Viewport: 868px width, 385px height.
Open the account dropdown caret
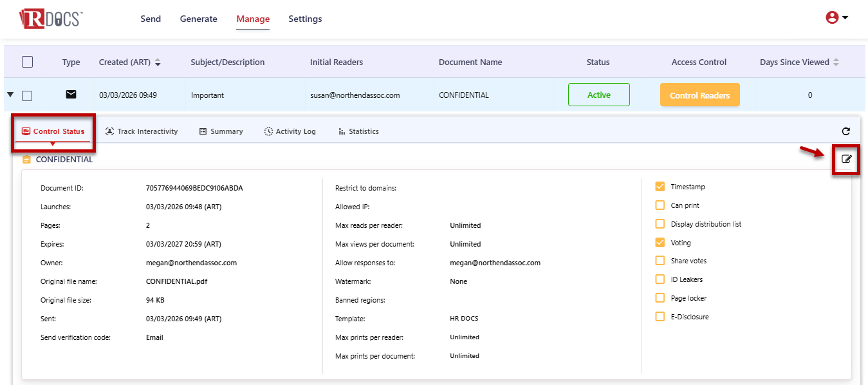click(x=845, y=18)
